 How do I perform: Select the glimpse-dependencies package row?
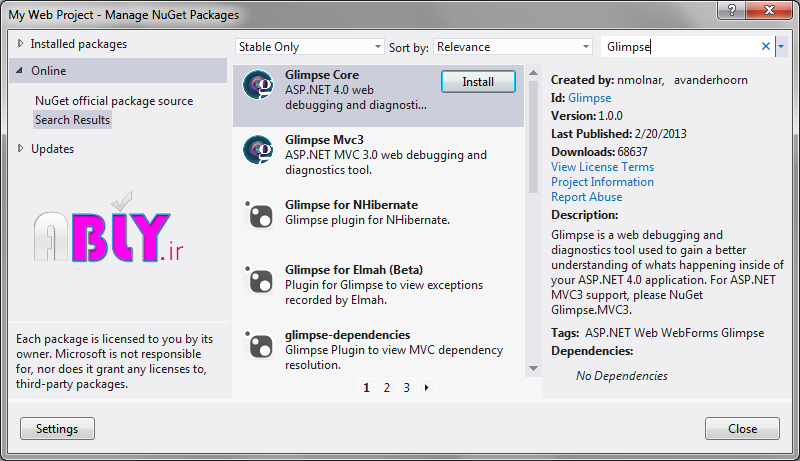[378, 350]
